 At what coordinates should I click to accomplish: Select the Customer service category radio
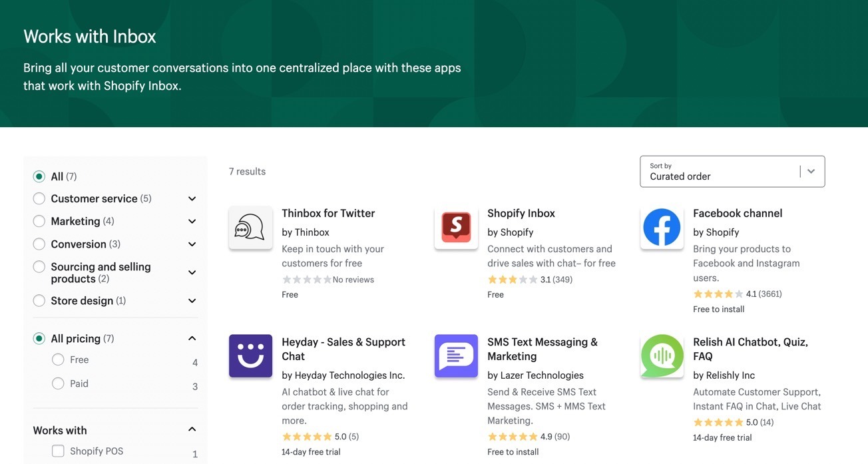click(x=39, y=198)
